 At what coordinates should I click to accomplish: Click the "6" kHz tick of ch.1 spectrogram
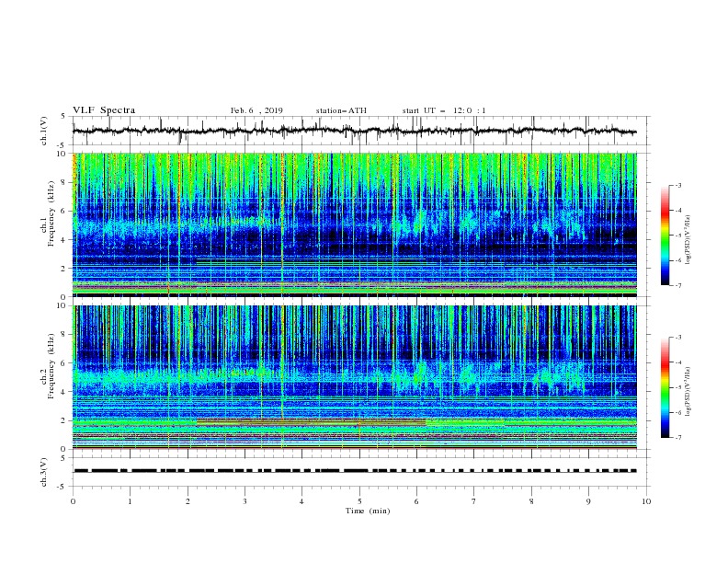(x=63, y=211)
